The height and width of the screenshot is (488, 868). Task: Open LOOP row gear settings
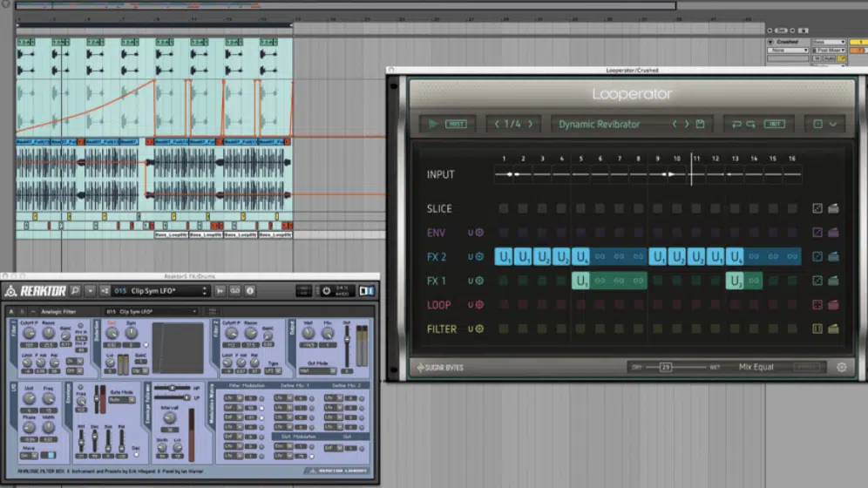[x=479, y=304]
